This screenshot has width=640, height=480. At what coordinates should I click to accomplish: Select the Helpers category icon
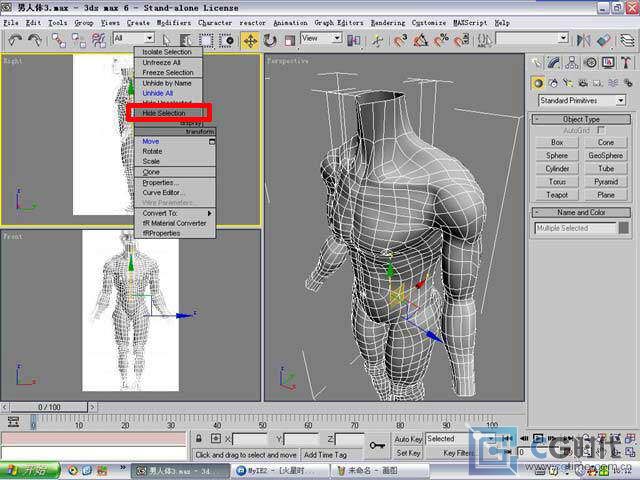[x=598, y=83]
